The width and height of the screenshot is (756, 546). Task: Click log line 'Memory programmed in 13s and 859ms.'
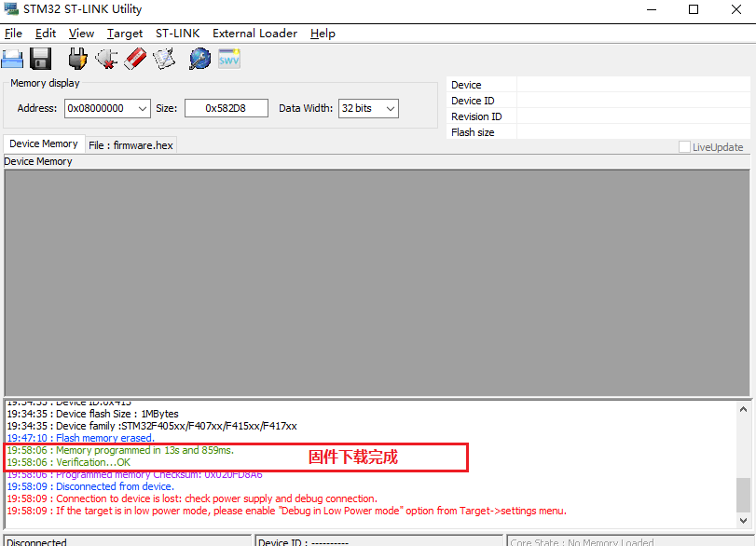120,450
